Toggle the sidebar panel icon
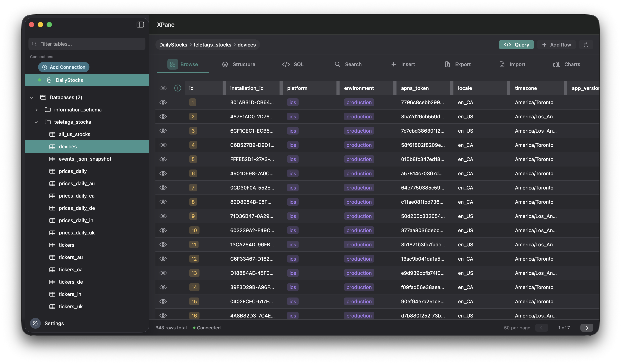 click(140, 25)
